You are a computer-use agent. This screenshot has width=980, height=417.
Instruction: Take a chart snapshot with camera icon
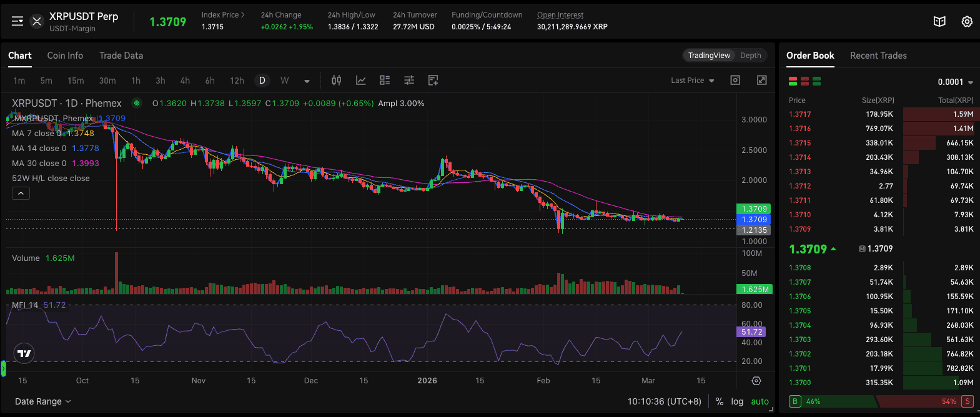click(735, 81)
